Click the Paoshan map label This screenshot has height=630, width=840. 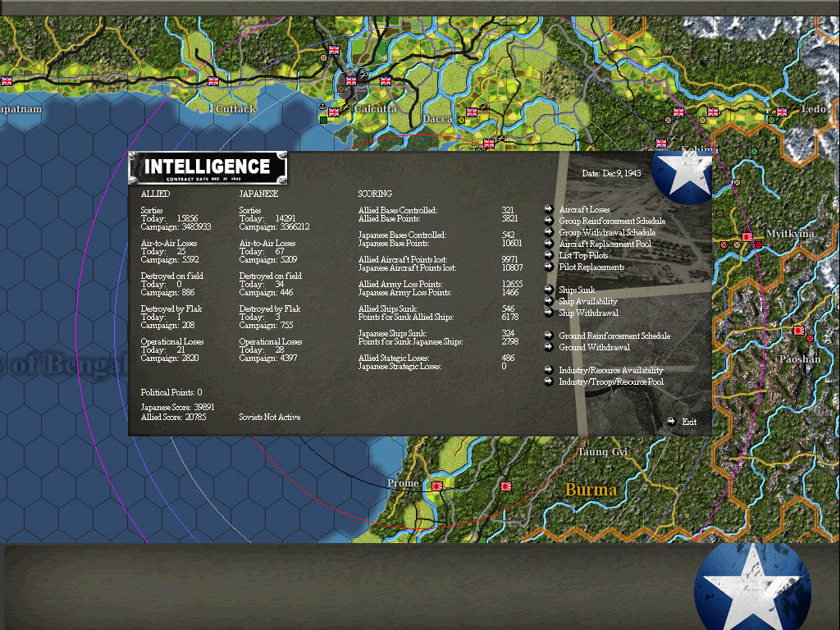tap(800, 359)
